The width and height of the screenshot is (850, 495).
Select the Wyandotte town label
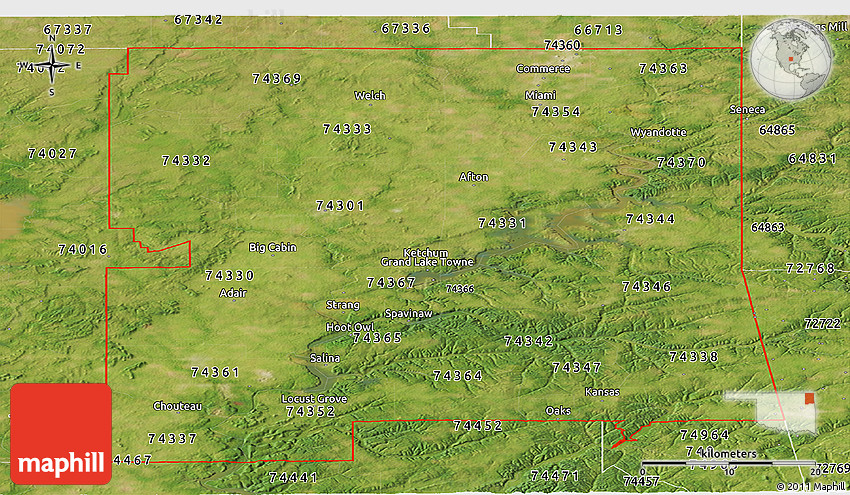coord(658,132)
